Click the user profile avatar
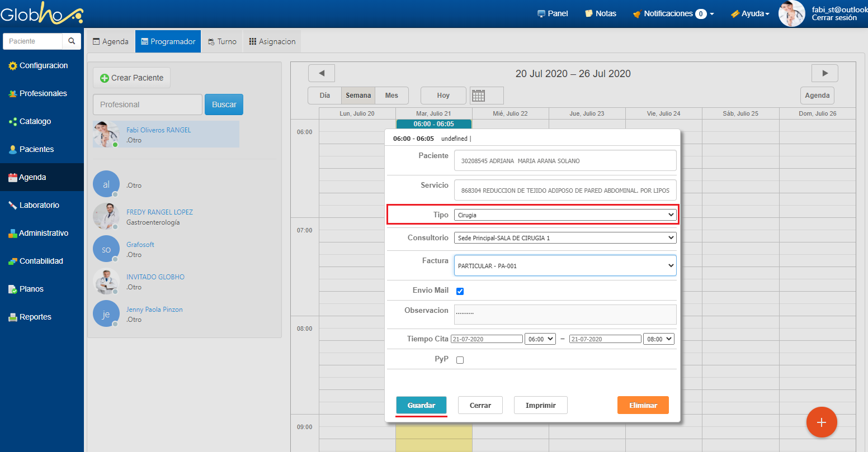 click(791, 13)
